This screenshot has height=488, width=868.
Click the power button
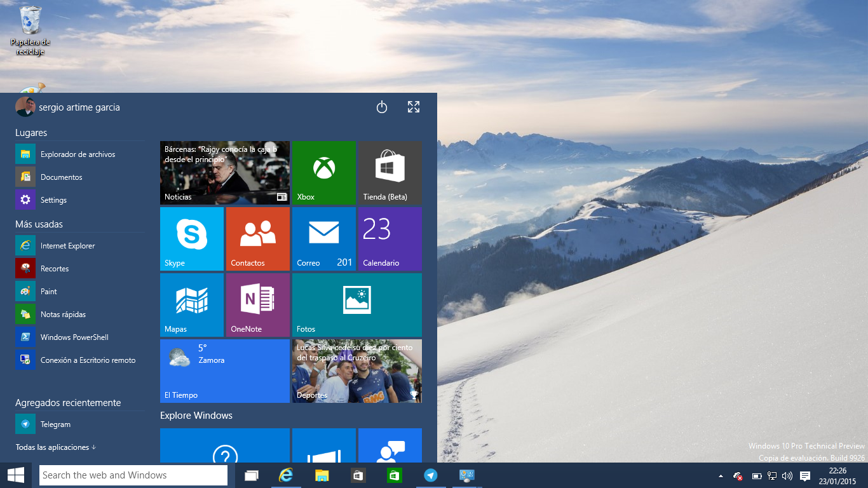[381, 107]
